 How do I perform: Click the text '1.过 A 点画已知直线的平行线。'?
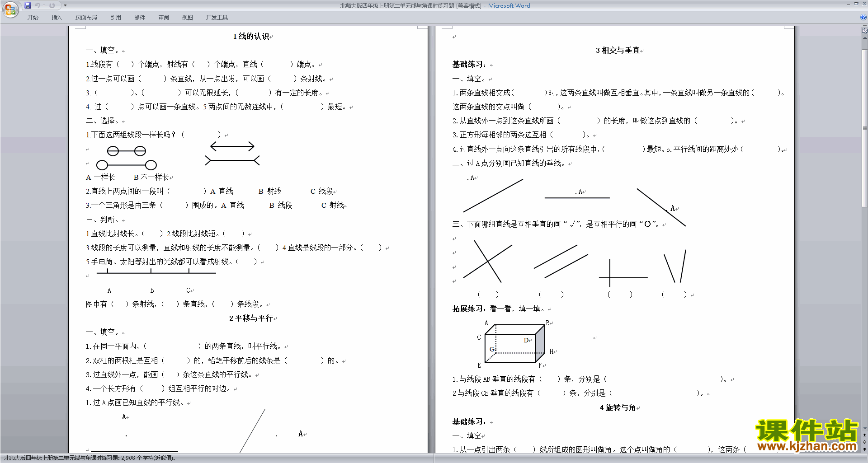tap(135, 403)
